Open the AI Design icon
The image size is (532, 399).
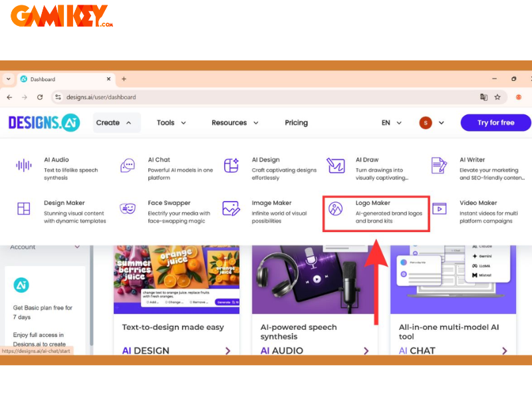231,166
